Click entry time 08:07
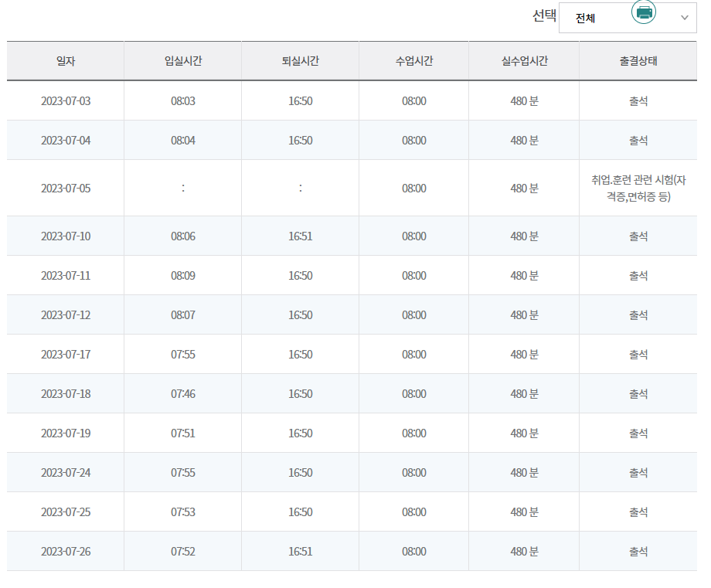 click(x=182, y=315)
